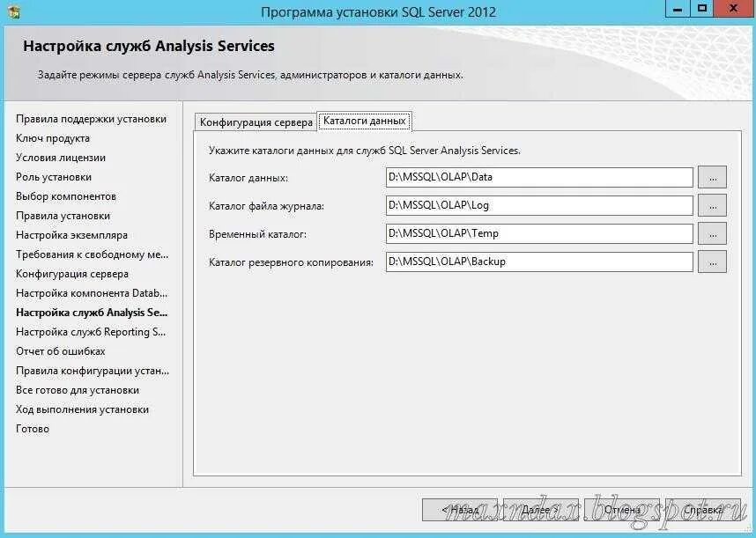Screen dimensions: 756x538
Task: Minimize the setup window
Action: pos(678,9)
